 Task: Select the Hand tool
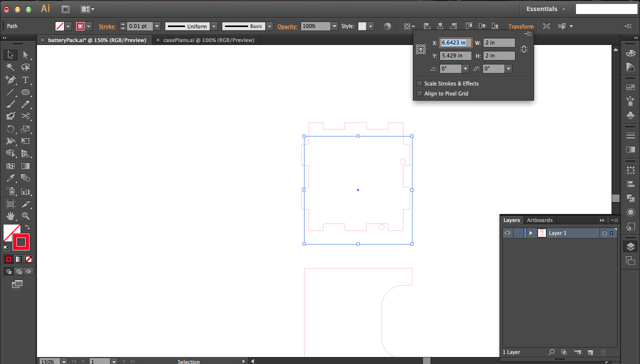(10, 216)
